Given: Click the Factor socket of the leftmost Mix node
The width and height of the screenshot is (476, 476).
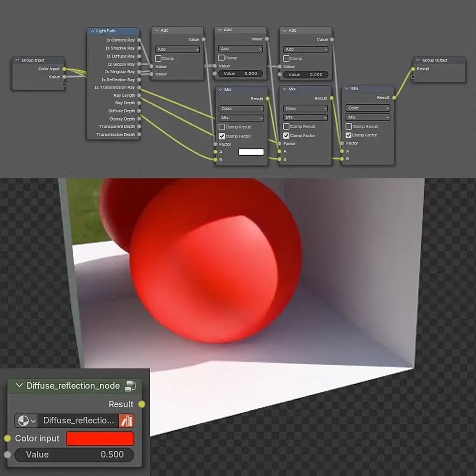Looking at the screenshot, I should 216,144.
